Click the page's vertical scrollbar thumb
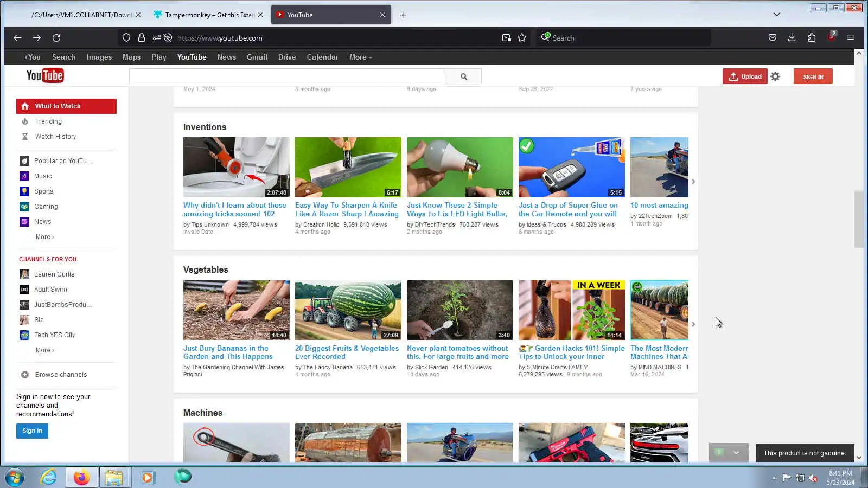Screen dimensions: 868x488 pos(858,219)
